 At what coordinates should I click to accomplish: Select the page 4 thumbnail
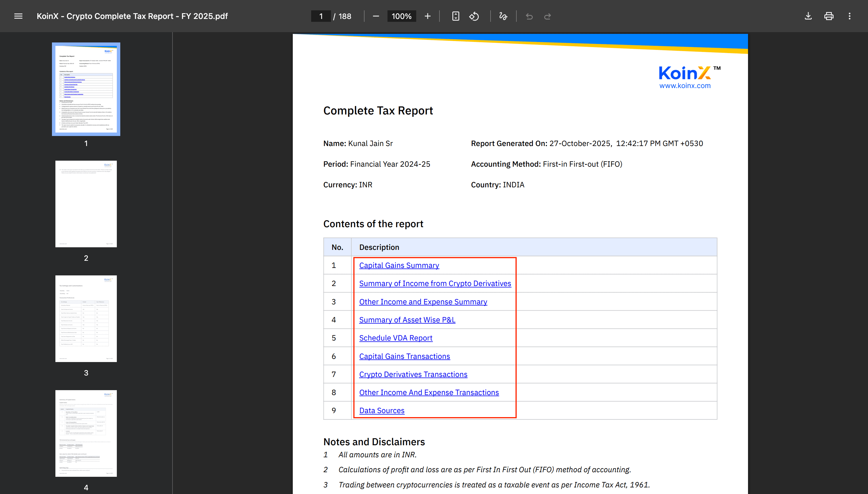[x=86, y=433]
